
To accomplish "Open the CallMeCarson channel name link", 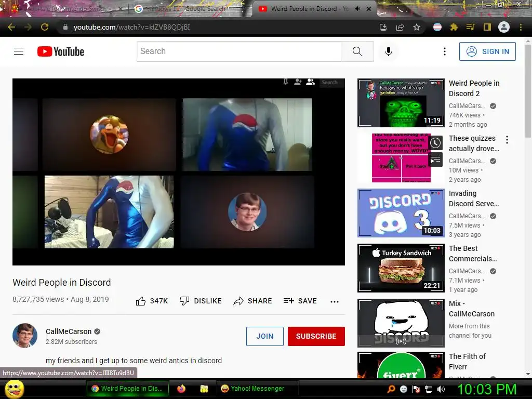I will click(69, 331).
